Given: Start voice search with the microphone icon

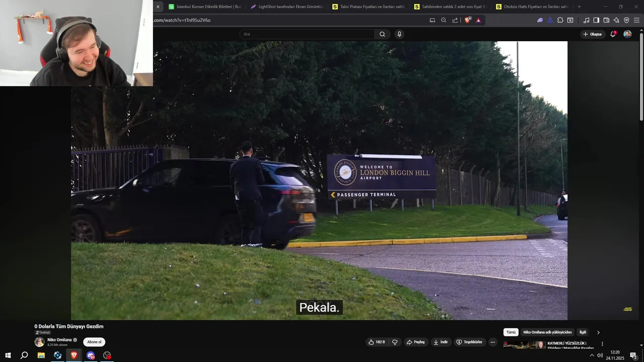Looking at the screenshot, I should pos(399,34).
